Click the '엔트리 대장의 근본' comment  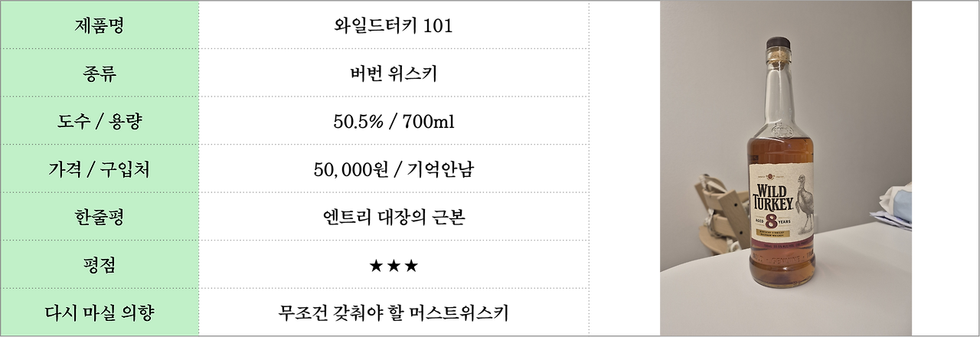(394, 218)
